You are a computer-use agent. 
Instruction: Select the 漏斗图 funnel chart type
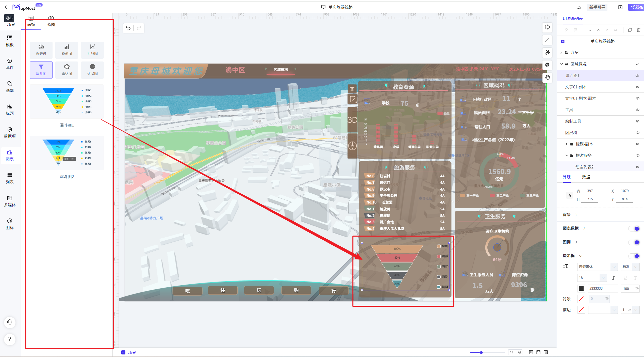[41, 70]
